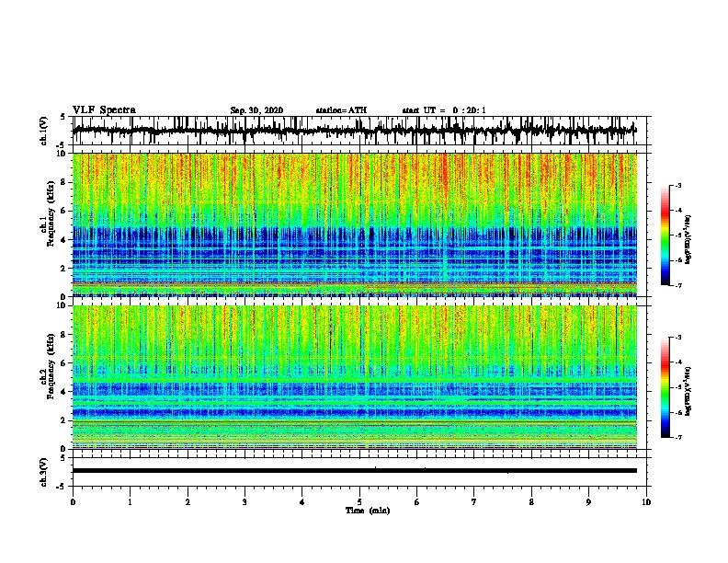Click the ch.1 spectrogram color bar

point(665,236)
